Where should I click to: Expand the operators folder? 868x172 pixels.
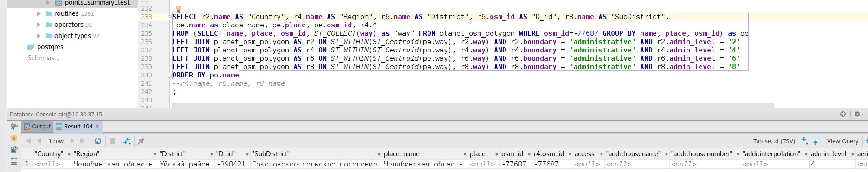[39, 25]
